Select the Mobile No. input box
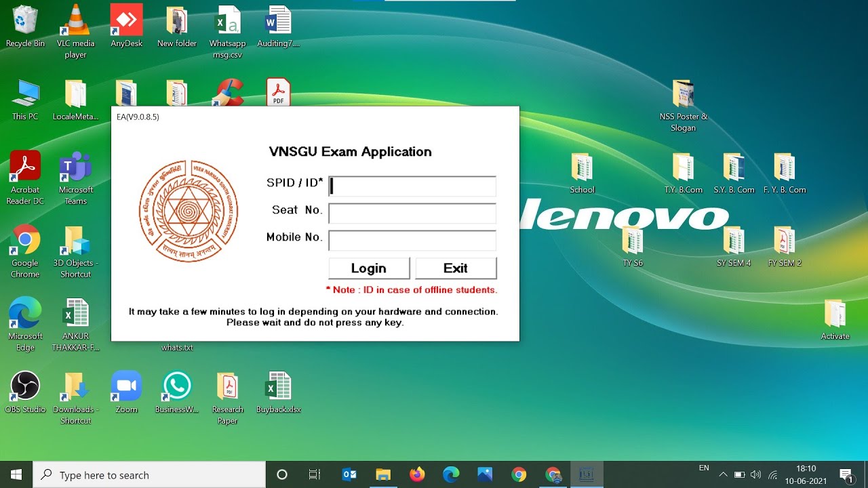Image resolution: width=868 pixels, height=488 pixels. tap(412, 240)
